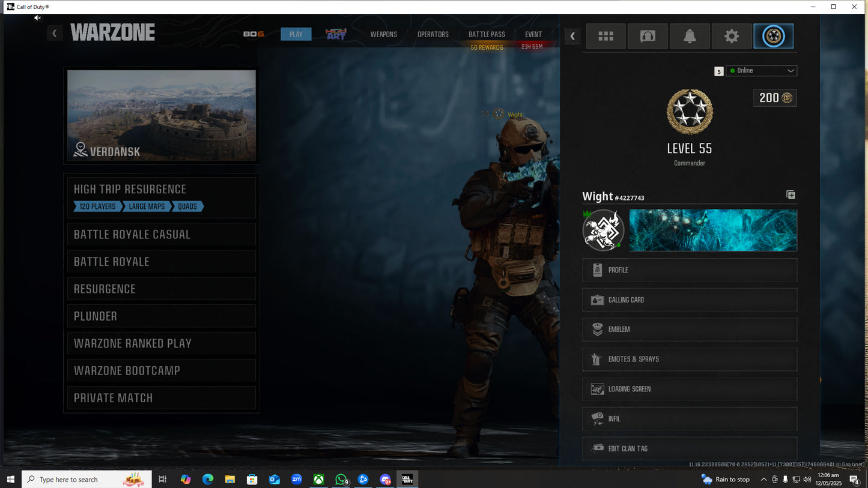Open the headset social icon
This screenshot has width=868, height=488.
point(648,36)
